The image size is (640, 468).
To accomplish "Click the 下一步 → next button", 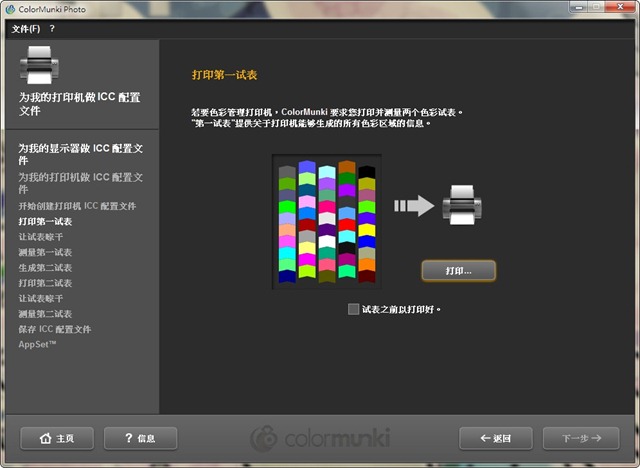I will pos(581,438).
